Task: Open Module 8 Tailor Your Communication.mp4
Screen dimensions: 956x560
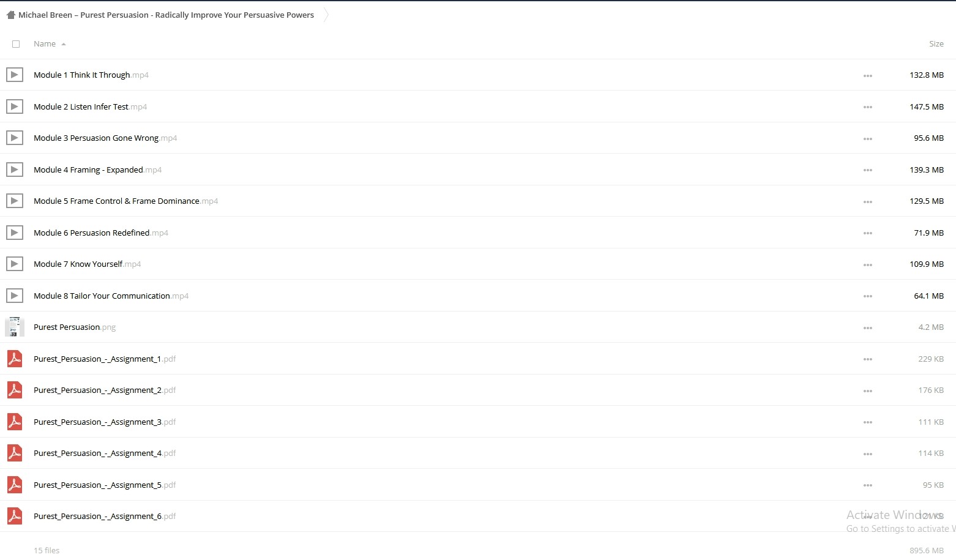Action: (x=111, y=296)
